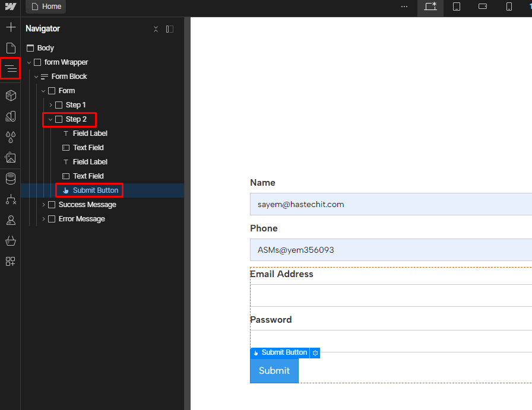Open the Style Selectors droplets icon
The width and height of the screenshot is (532, 410).
pyautogui.click(x=11, y=137)
